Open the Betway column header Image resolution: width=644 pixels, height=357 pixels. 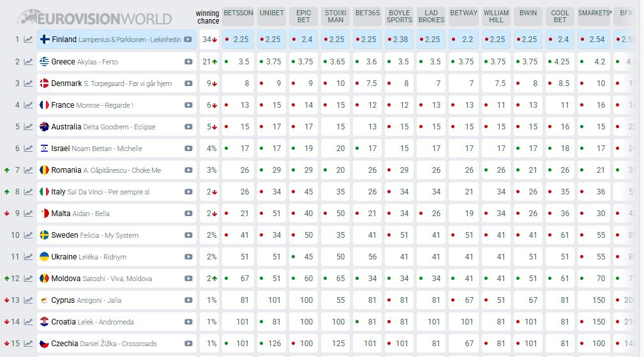click(x=464, y=17)
